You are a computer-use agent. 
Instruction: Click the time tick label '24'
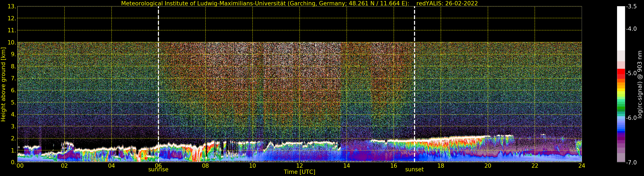tap(582, 166)
